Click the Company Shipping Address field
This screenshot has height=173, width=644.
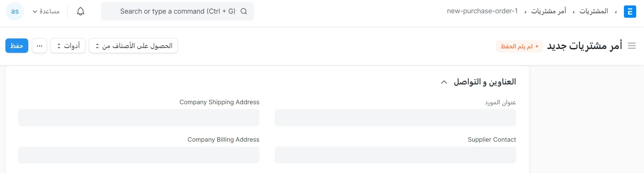coord(139,118)
